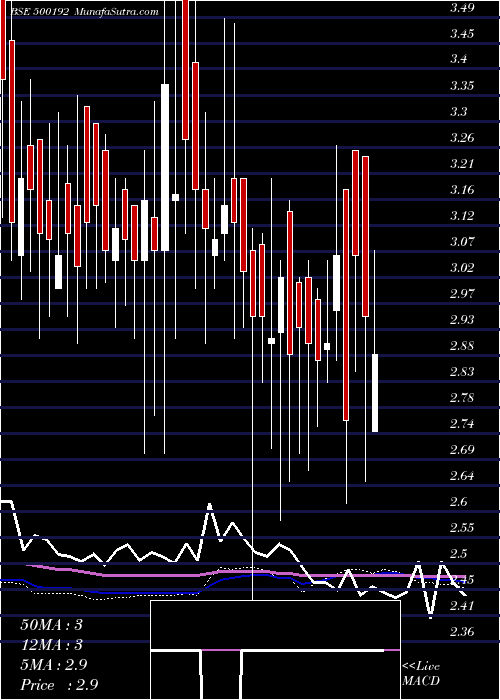Click the 3.45 price axis label

tap(462, 34)
